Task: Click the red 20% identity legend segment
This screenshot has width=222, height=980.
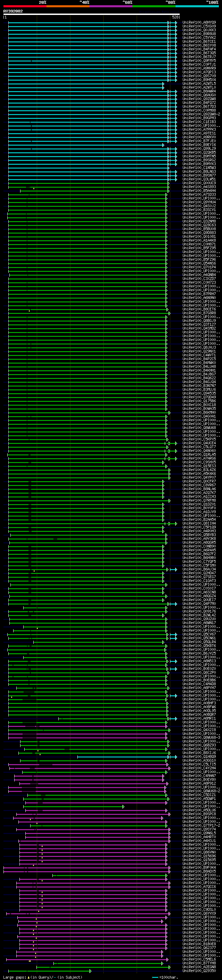Action: click(x=25, y=6)
